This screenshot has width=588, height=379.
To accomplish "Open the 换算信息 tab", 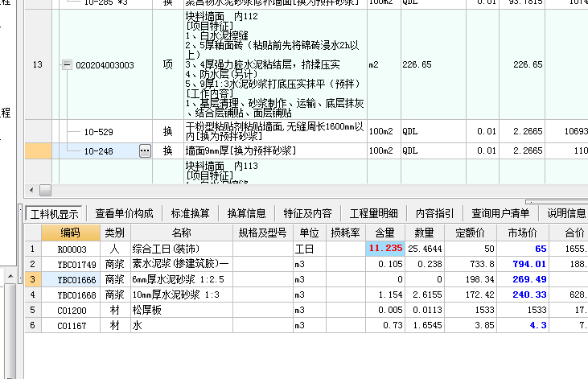I will [246, 213].
